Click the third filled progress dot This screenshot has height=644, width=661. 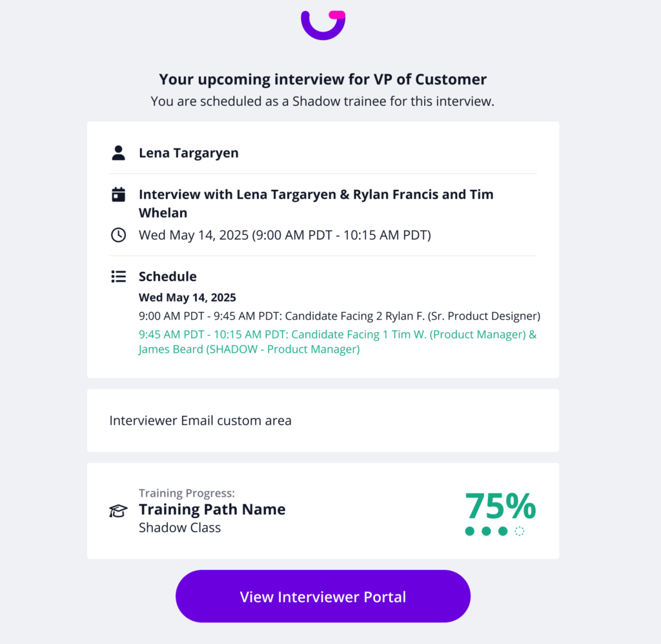click(x=502, y=531)
